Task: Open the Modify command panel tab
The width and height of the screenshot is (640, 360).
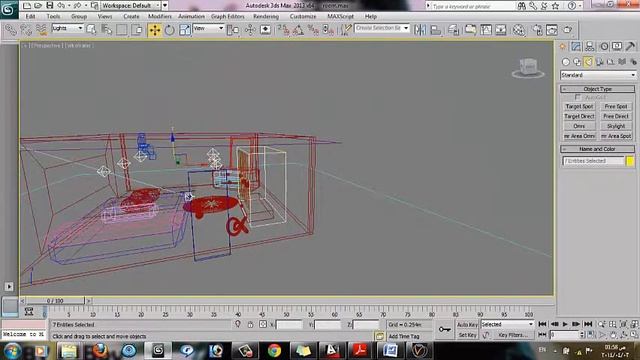Action: 576,47
